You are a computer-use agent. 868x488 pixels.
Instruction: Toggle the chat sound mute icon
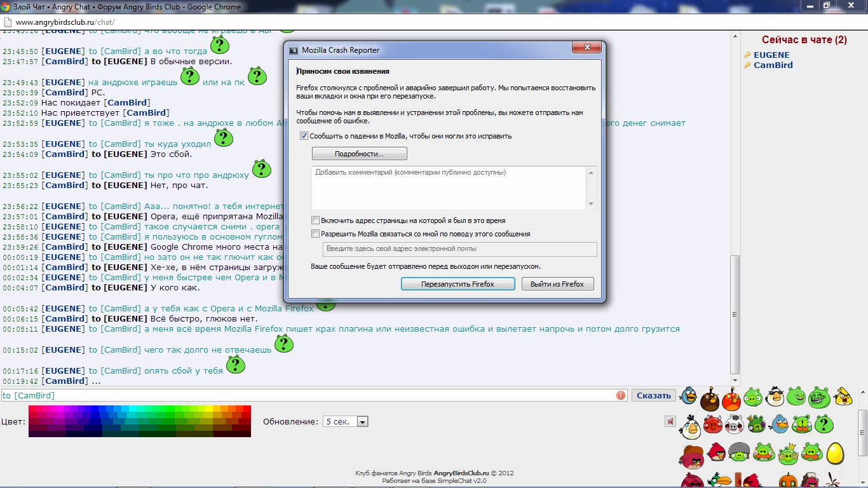tap(670, 421)
